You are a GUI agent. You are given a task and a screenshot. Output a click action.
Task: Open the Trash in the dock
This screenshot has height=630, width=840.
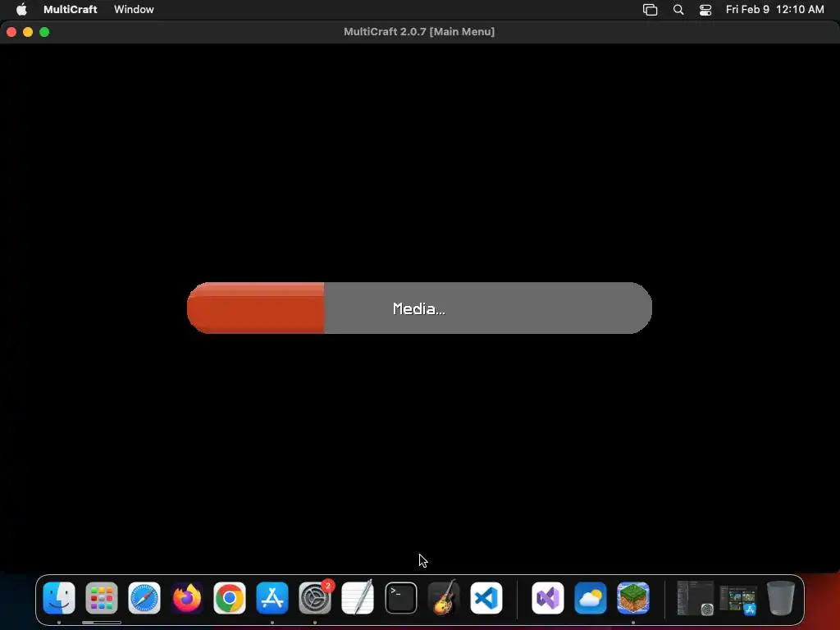[x=781, y=597]
